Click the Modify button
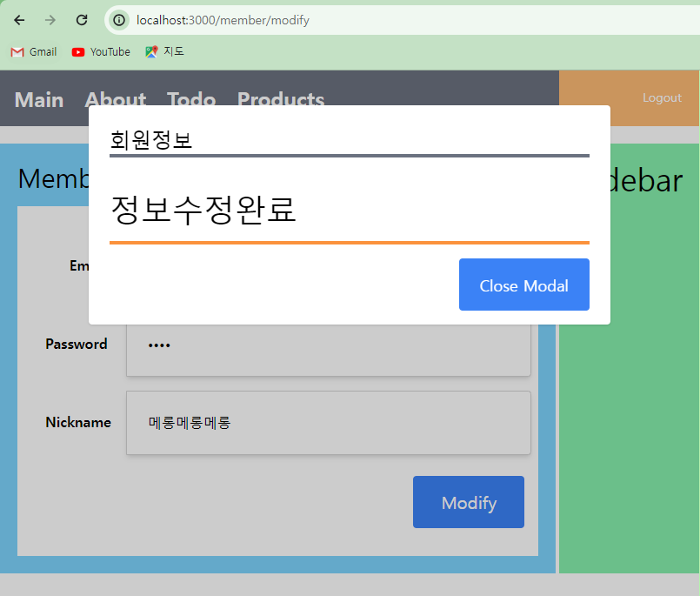 pyautogui.click(x=469, y=502)
